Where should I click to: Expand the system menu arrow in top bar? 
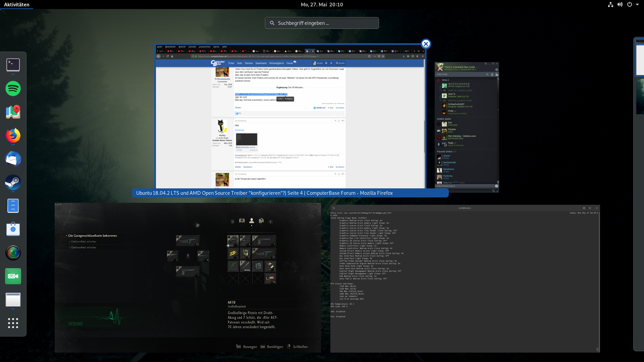637,4
